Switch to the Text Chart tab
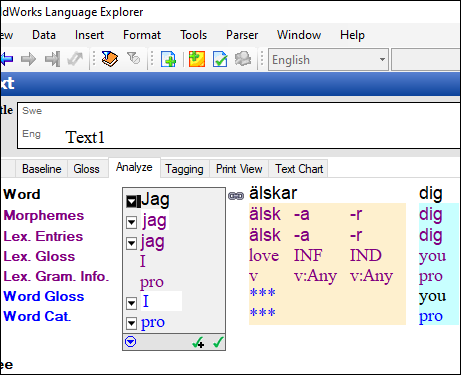Image resolution: width=461 pixels, height=375 pixels. click(x=299, y=169)
